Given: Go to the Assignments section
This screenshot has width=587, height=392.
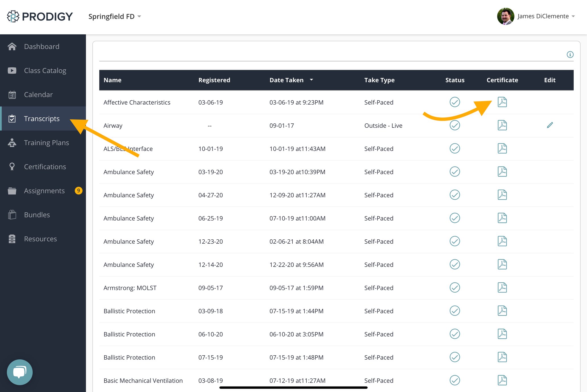Looking at the screenshot, I should (44, 191).
